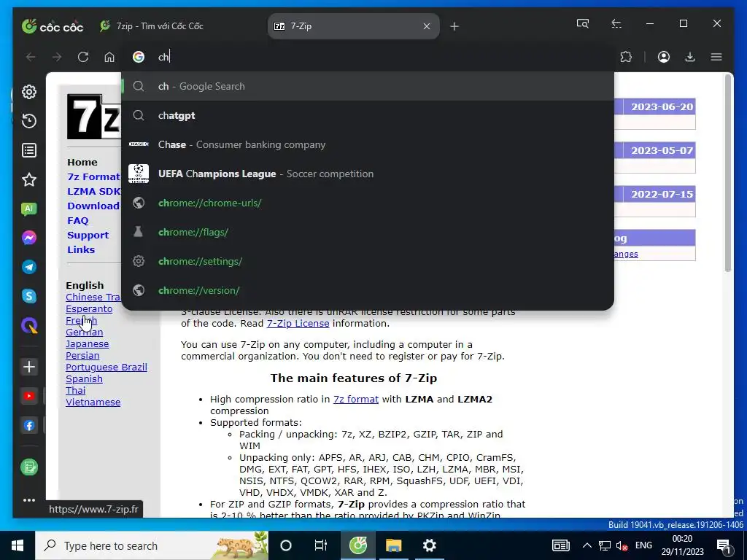747x560 pixels.
Task: Open the 7-Zip License link
Action: coord(298,323)
